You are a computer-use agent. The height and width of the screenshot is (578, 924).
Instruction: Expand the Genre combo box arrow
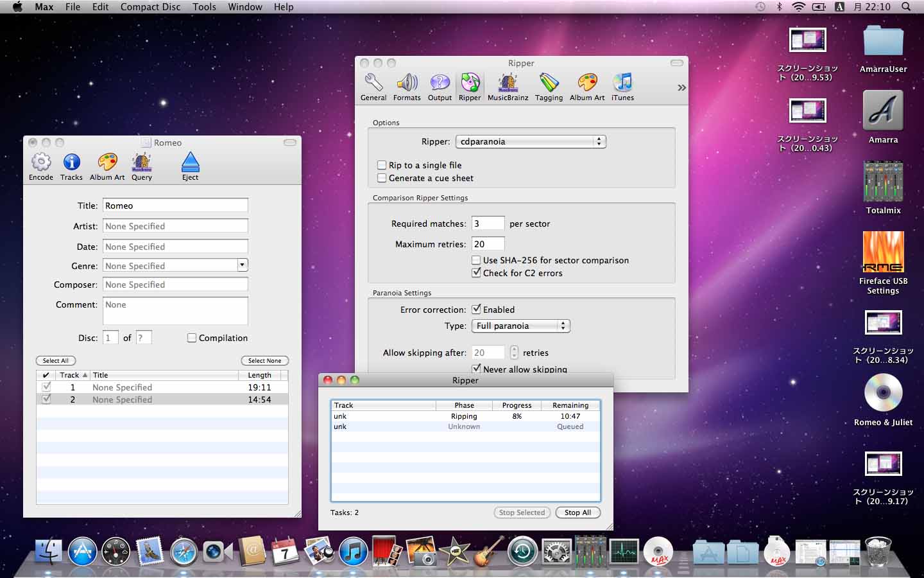[242, 265]
